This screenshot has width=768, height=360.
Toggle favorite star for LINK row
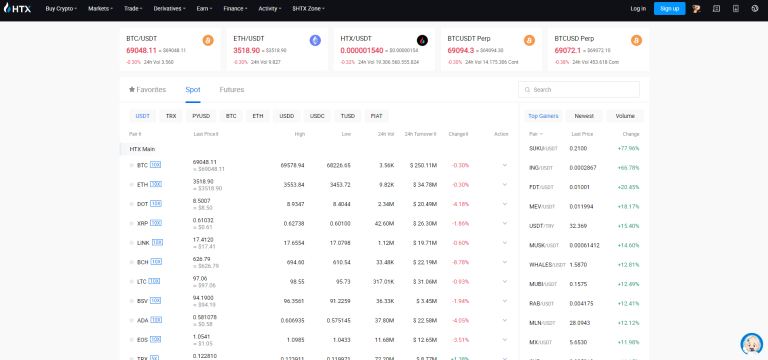click(x=131, y=243)
